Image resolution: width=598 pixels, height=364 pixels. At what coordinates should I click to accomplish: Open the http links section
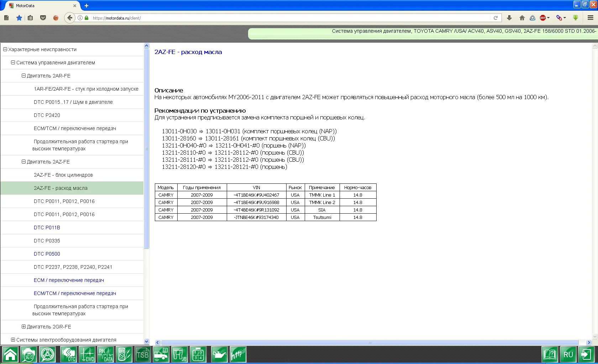point(238,354)
